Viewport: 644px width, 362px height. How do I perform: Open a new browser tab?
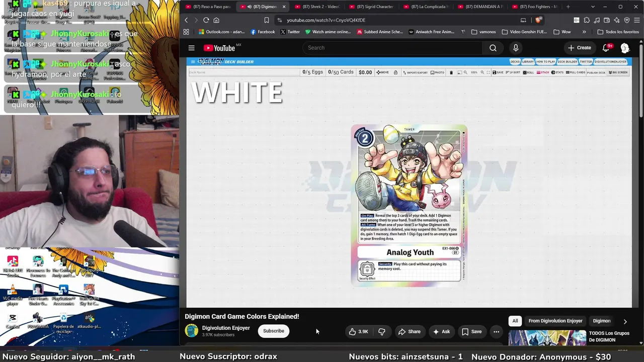[x=568, y=7]
